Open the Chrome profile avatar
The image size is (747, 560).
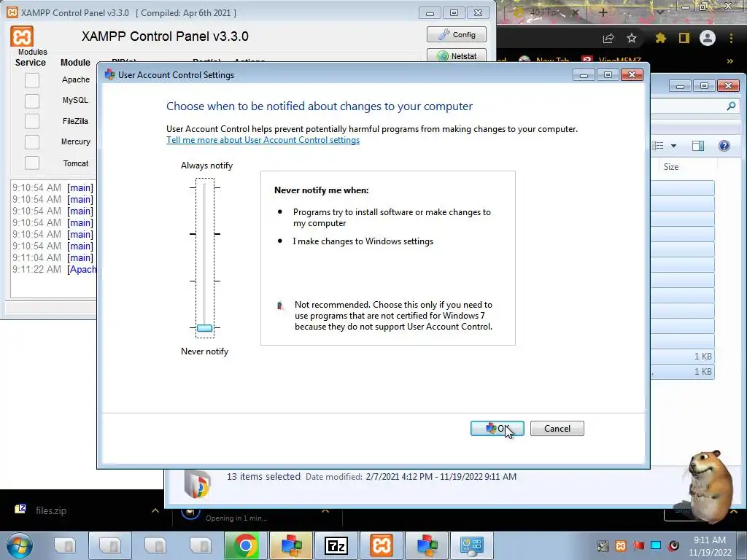coord(708,38)
